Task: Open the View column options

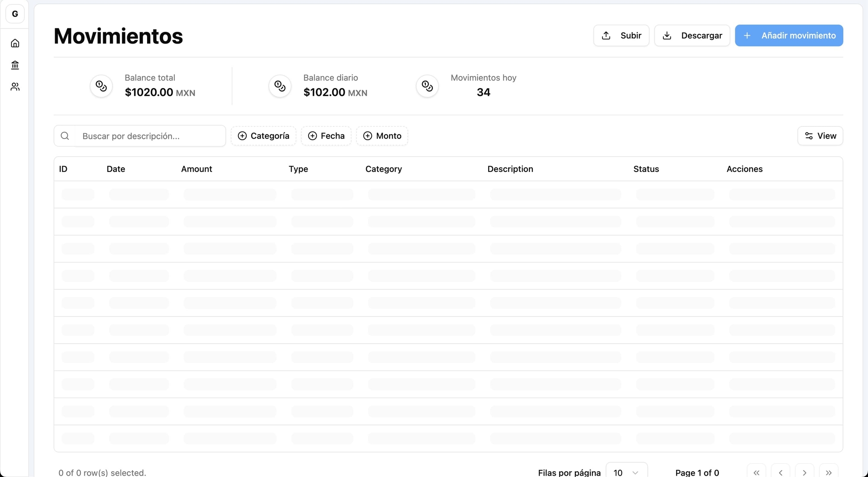Action: [x=820, y=136]
